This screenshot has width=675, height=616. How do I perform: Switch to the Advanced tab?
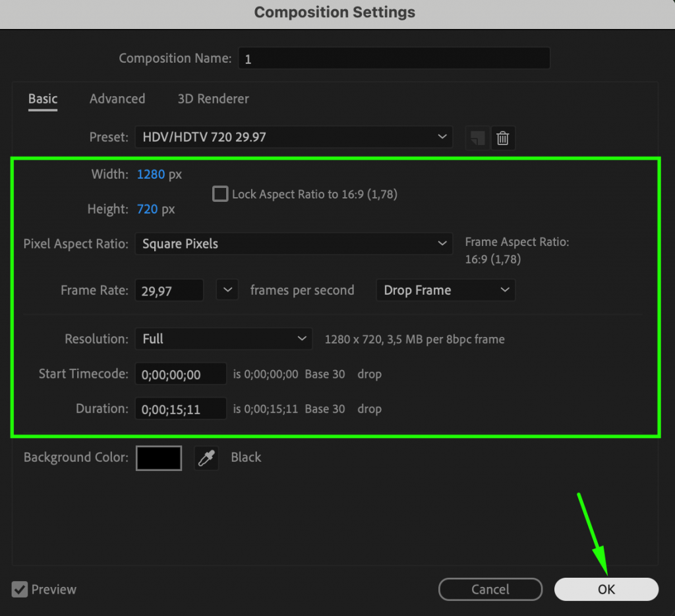click(117, 98)
